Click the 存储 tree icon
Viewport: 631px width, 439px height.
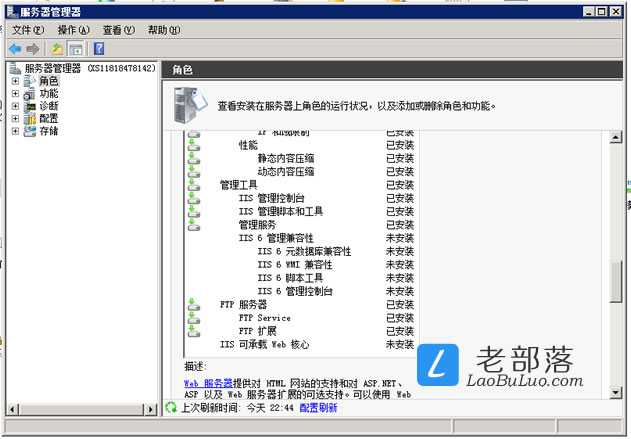[29, 131]
